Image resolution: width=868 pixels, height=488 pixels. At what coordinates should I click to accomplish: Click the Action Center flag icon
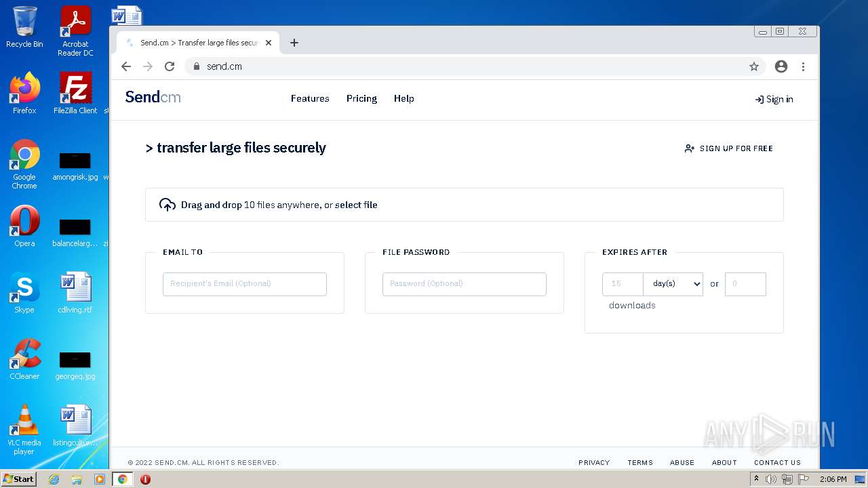pyautogui.click(x=804, y=479)
